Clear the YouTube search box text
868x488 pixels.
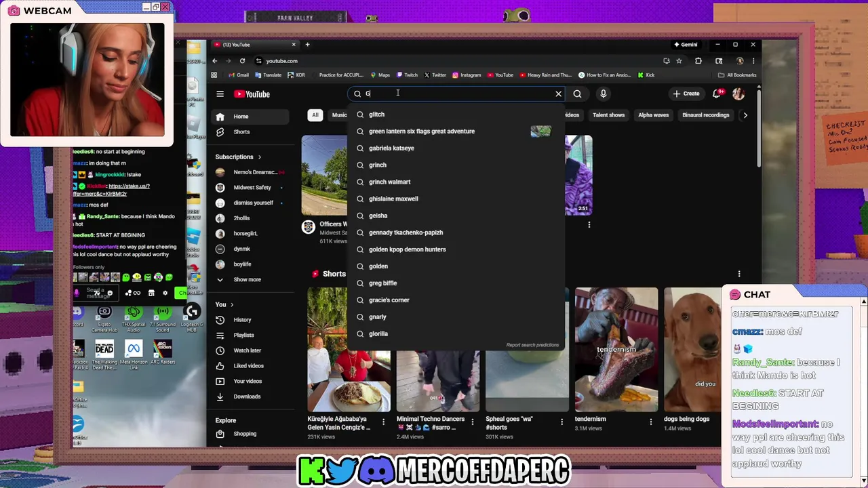pyautogui.click(x=559, y=94)
